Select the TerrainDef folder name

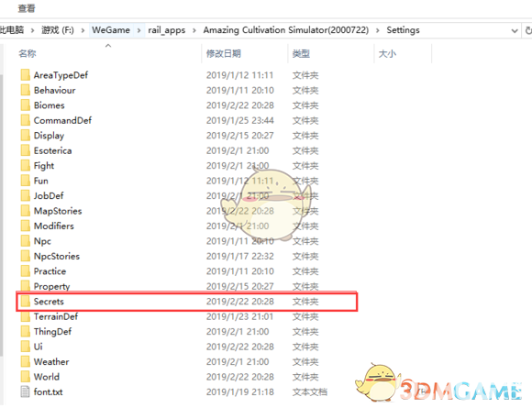[x=56, y=316]
